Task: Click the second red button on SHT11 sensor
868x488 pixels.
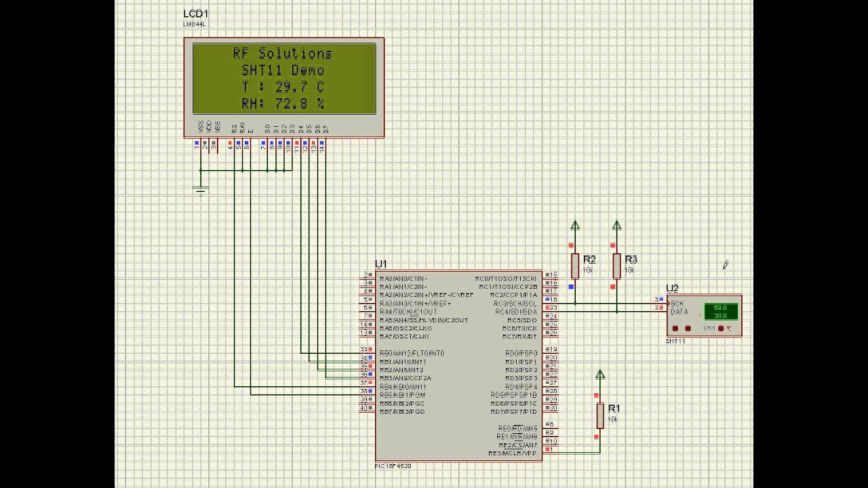Action: coord(688,328)
